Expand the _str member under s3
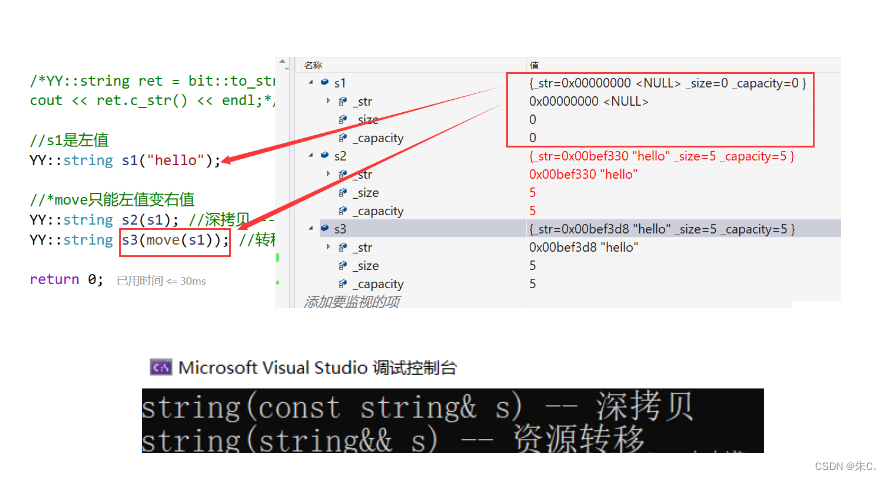Viewport: 891px width, 481px height. 328,247
